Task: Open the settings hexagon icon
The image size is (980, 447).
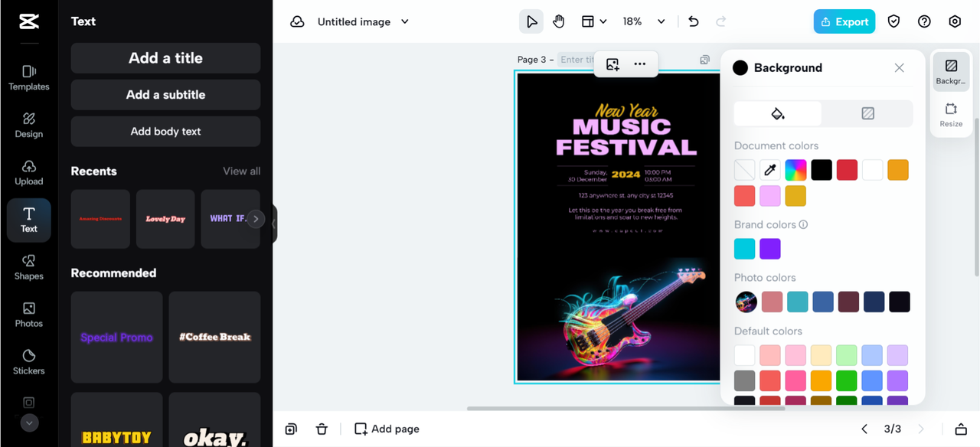Action: tap(955, 21)
